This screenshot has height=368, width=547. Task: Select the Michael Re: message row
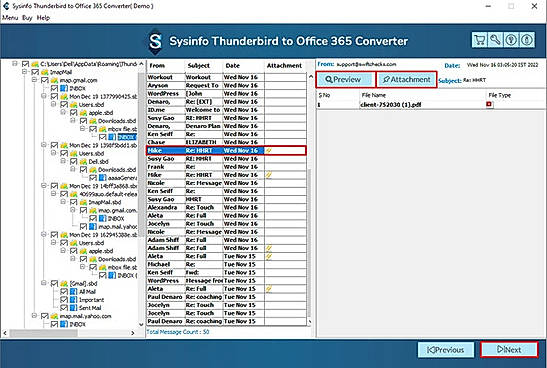pyautogui.click(x=226, y=264)
